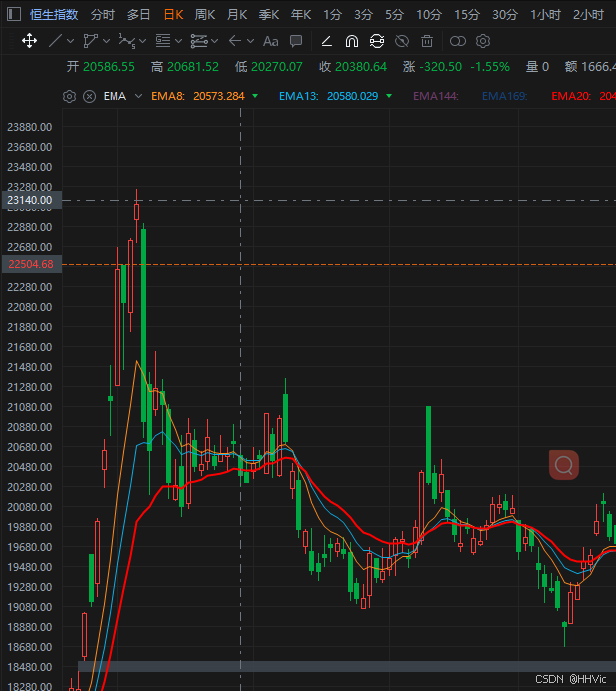
Task: Select the 3分 interval
Action: (x=364, y=15)
